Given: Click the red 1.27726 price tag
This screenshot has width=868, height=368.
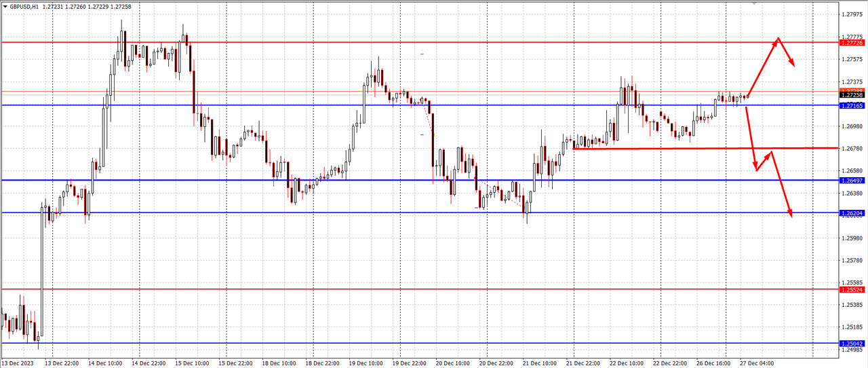Looking at the screenshot, I should click(852, 43).
